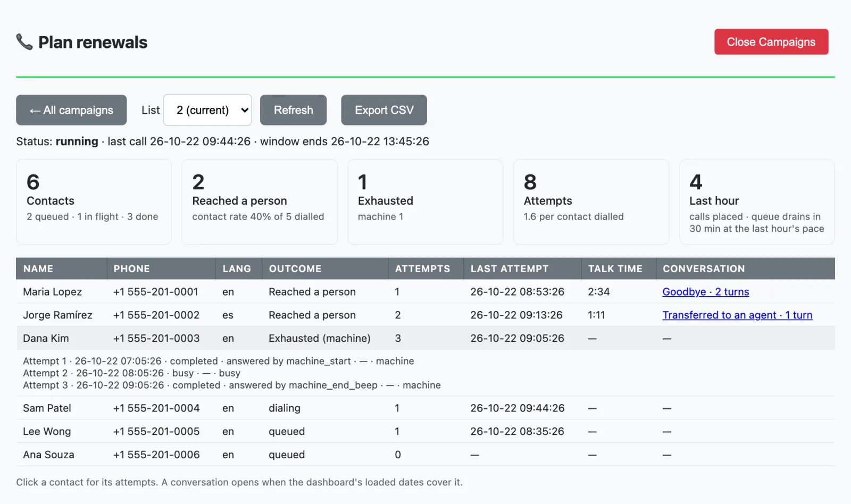Select the Exhausted summary card

click(x=425, y=202)
